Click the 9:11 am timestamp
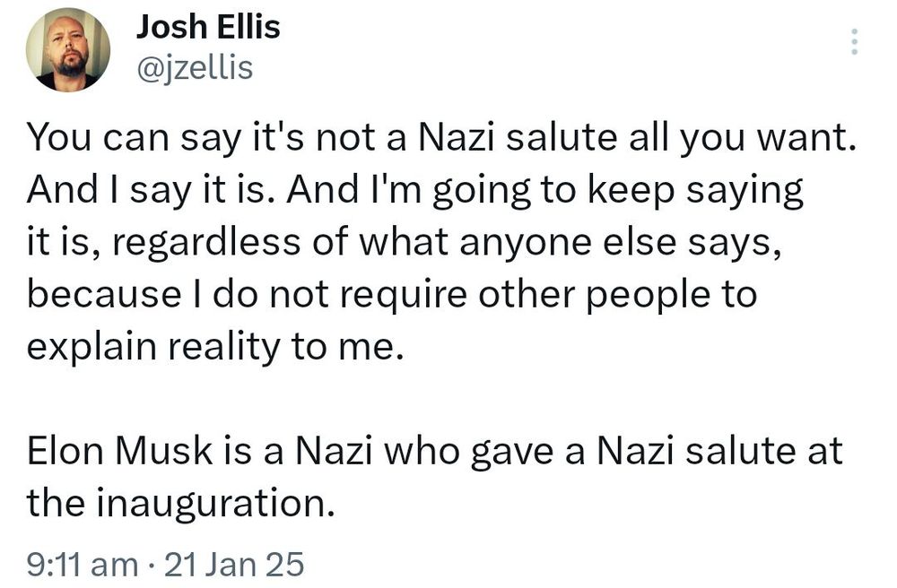Image resolution: width=897 pixels, height=588 pixels. tap(83, 564)
